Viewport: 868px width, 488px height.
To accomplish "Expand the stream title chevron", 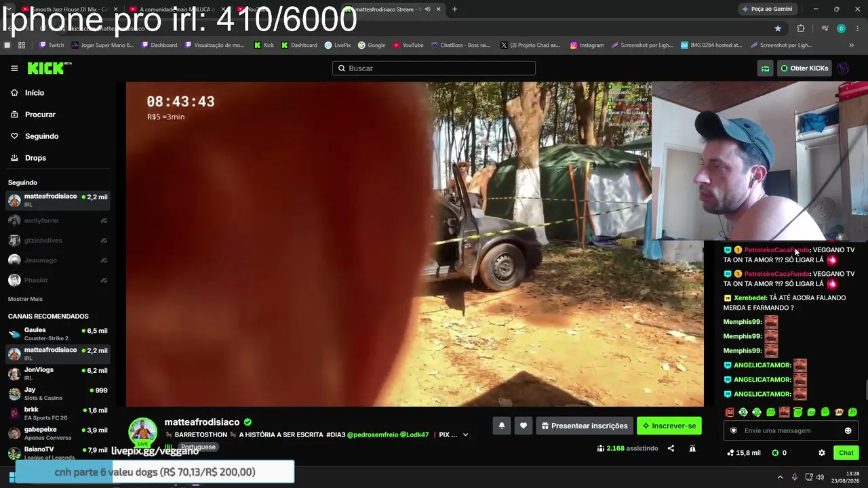I will pos(465,435).
